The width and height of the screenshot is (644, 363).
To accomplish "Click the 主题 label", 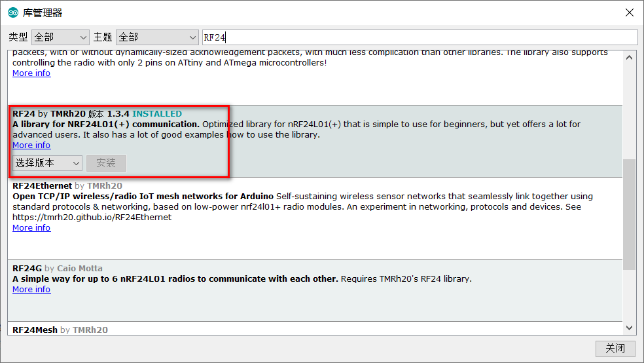I will point(103,37).
